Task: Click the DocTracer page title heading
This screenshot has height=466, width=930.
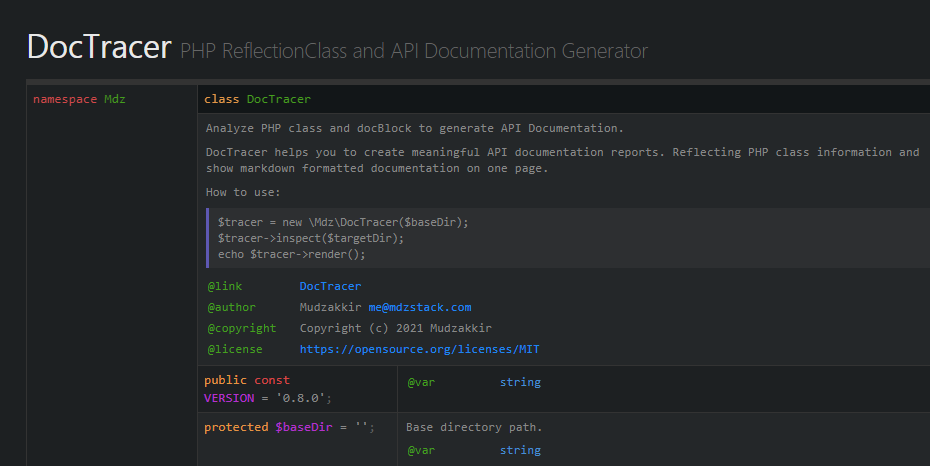Action: click(x=99, y=47)
